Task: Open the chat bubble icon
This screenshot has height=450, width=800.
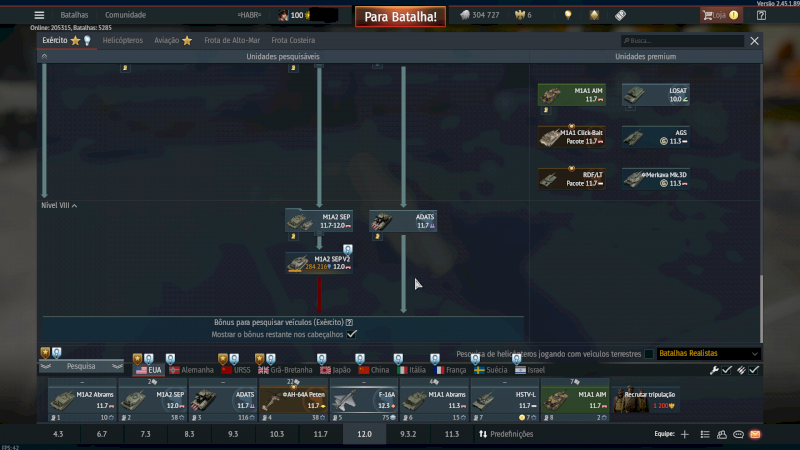Action: coord(738,434)
